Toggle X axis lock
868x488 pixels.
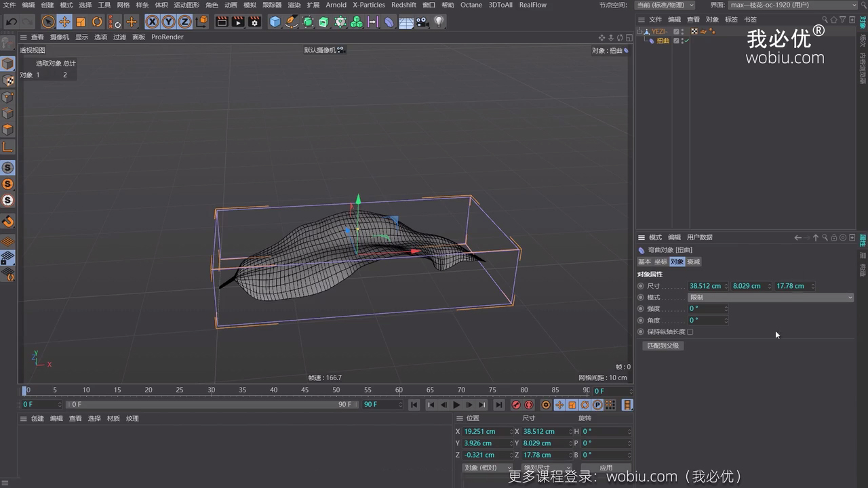(x=152, y=22)
